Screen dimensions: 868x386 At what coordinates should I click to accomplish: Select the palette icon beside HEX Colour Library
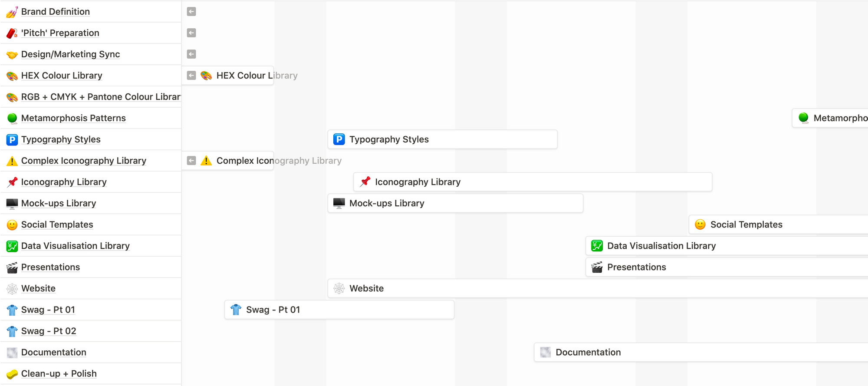click(x=12, y=75)
